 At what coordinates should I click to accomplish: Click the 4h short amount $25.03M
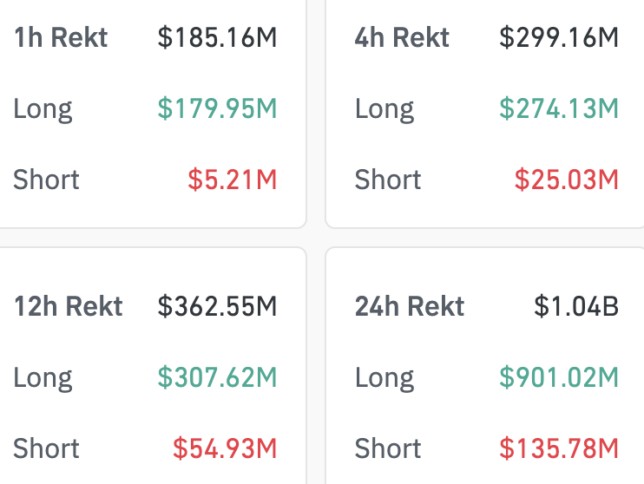coord(566,180)
